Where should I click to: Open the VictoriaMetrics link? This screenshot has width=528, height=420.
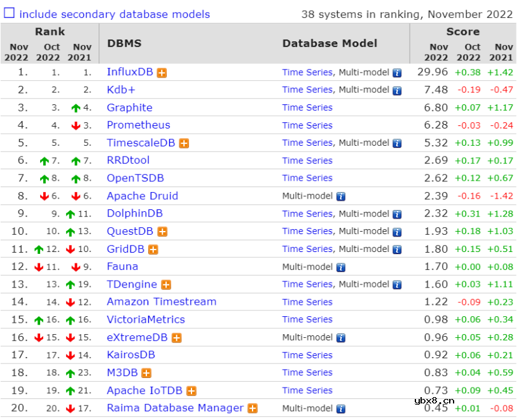pyautogui.click(x=146, y=319)
